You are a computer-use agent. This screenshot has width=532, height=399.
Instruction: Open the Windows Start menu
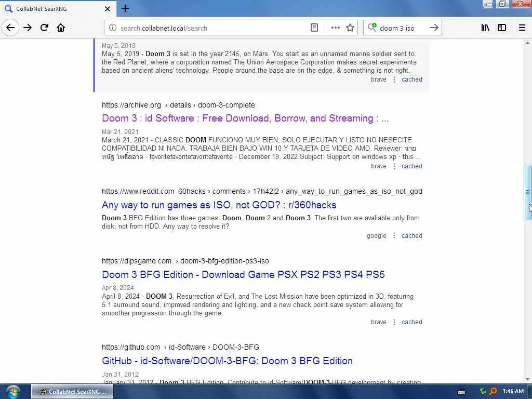[x=12, y=392]
